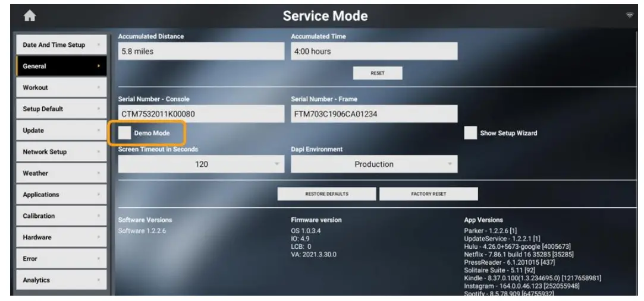Image resolution: width=644 pixels, height=301 pixels.
Task: Select the Accumulated Time field
Action: (374, 51)
